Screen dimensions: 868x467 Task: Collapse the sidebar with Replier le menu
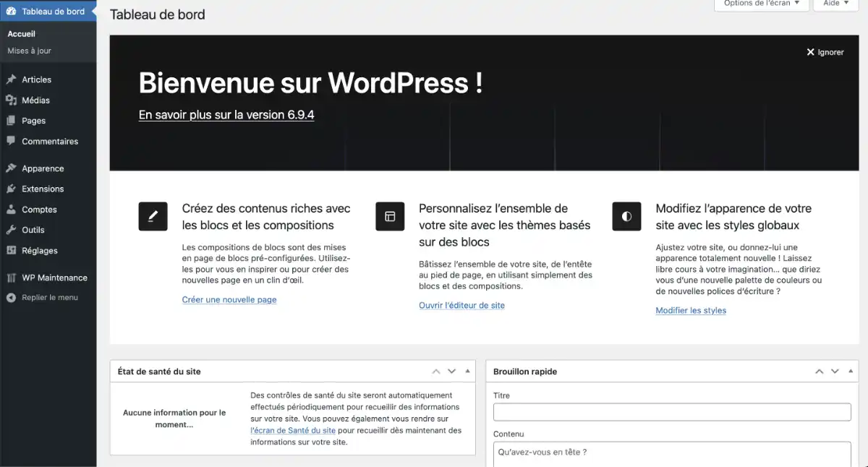[13, 297]
